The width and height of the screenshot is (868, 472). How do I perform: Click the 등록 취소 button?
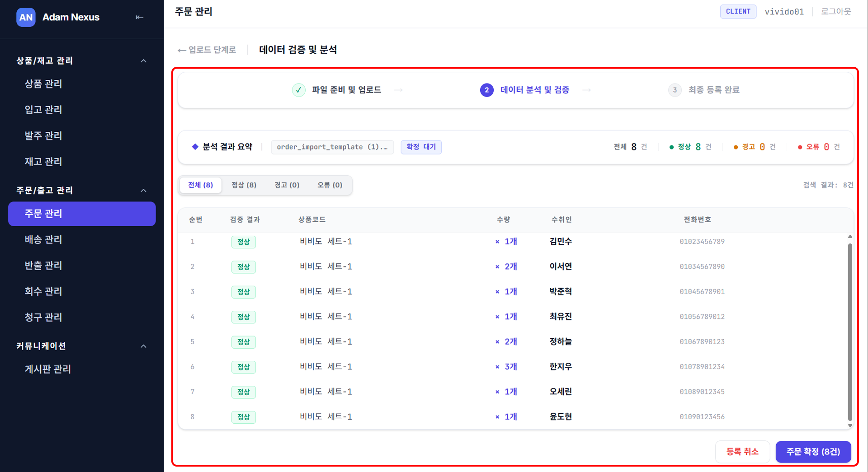pyautogui.click(x=742, y=452)
